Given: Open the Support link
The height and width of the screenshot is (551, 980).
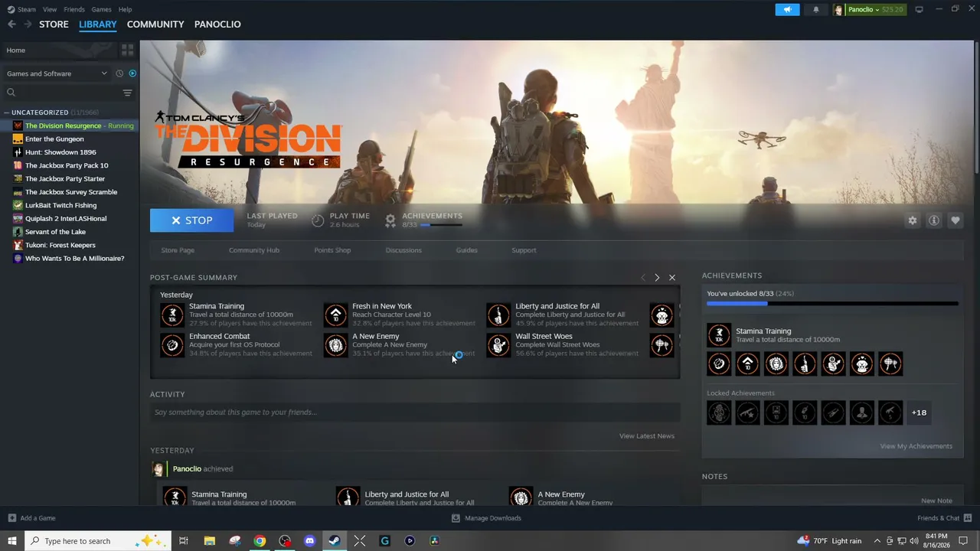Looking at the screenshot, I should (x=524, y=250).
